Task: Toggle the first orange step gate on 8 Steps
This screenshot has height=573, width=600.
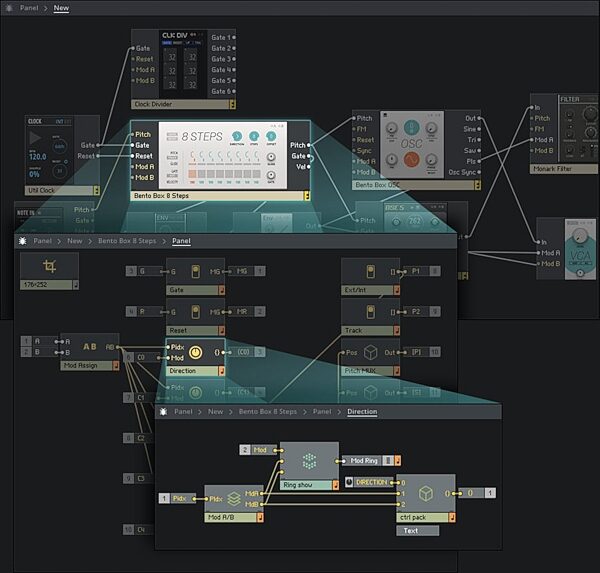Action: tap(192, 175)
